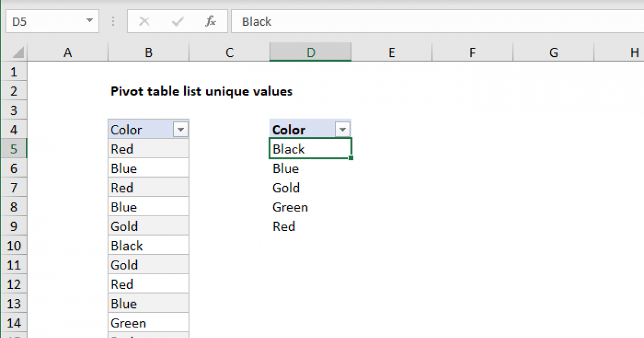Viewport: 644px width, 338px height.
Task: Click the Cancel (X) icon beside formula bar
Action: coord(144,21)
